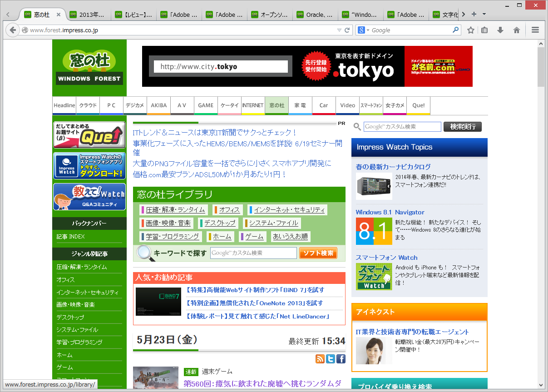This screenshot has width=548, height=392.
Task: Bookmark this page via the star icon
Action: pyautogui.click(x=470, y=30)
